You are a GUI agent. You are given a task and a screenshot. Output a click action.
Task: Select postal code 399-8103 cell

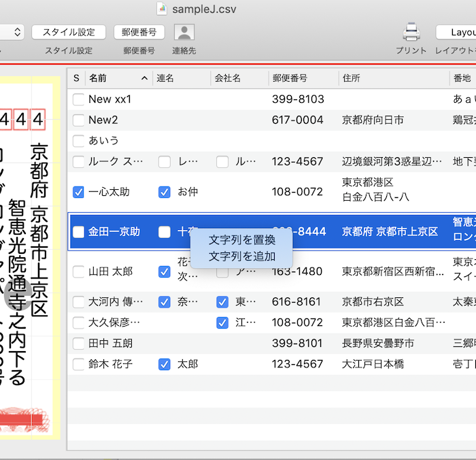pyautogui.click(x=298, y=99)
